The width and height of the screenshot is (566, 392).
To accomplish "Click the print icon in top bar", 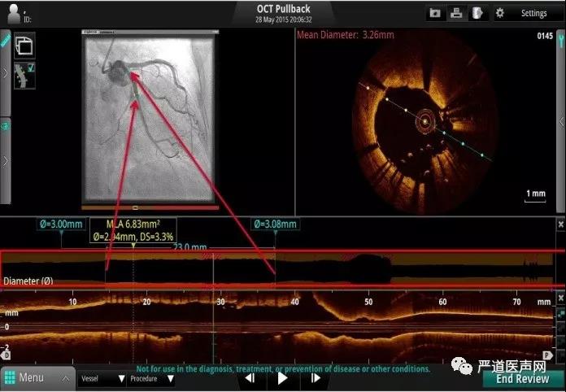I will click(457, 13).
